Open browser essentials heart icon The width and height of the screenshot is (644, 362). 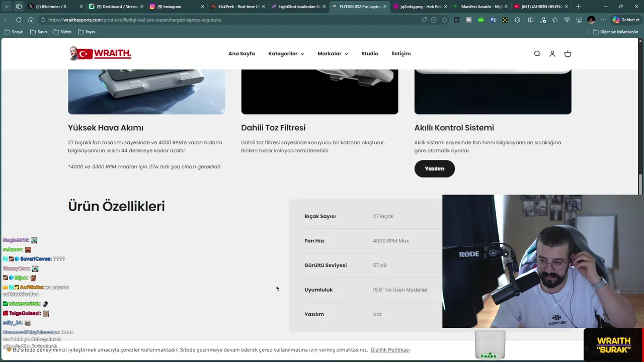[567, 20]
